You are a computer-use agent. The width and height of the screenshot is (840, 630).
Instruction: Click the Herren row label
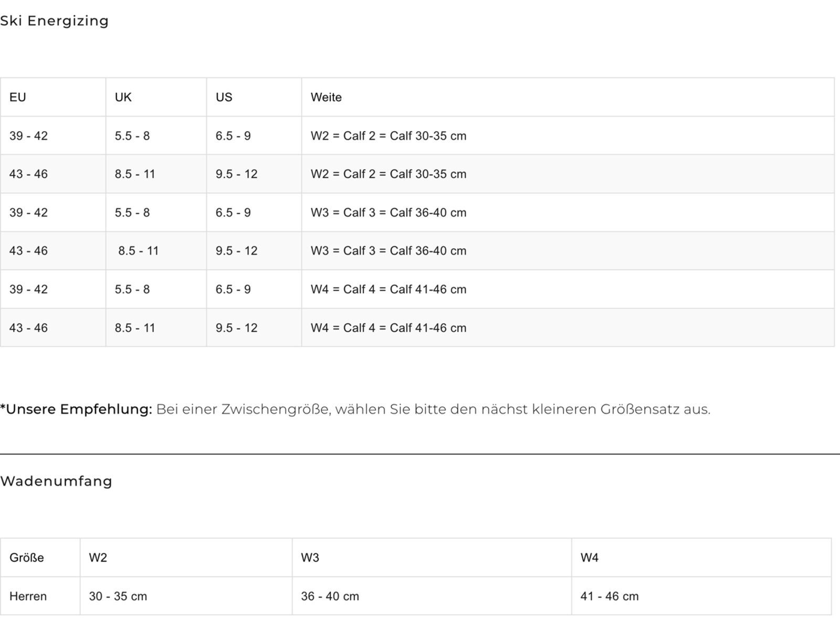pos(40,596)
